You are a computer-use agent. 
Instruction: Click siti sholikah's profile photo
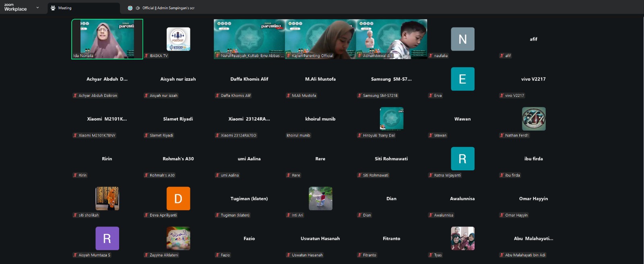[107, 199]
